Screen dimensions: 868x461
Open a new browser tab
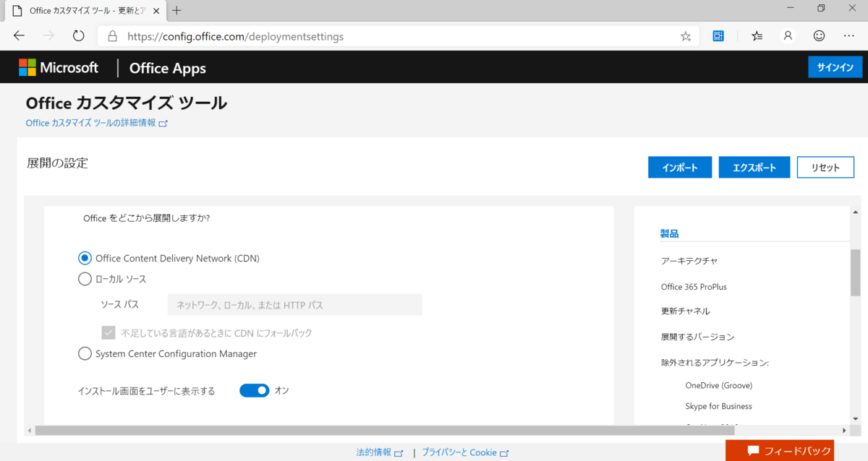click(177, 10)
